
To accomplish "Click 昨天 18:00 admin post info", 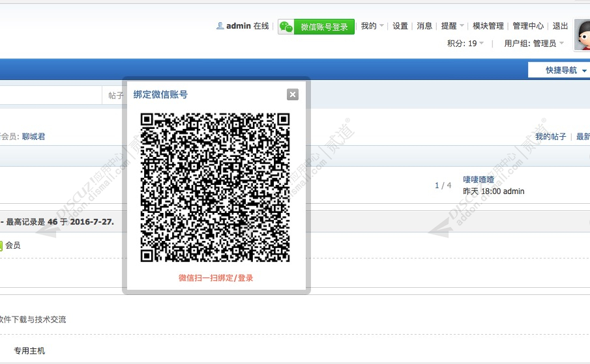I will pyautogui.click(x=494, y=191).
